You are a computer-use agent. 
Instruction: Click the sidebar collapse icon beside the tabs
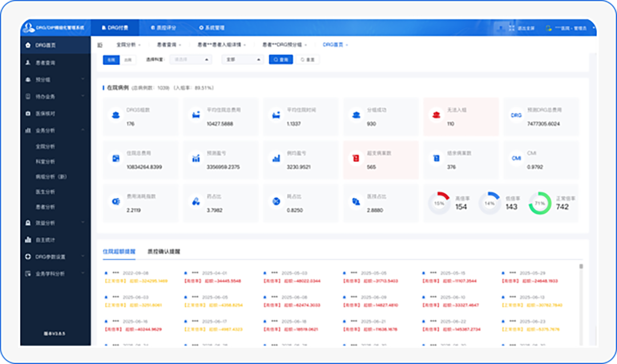point(100,45)
